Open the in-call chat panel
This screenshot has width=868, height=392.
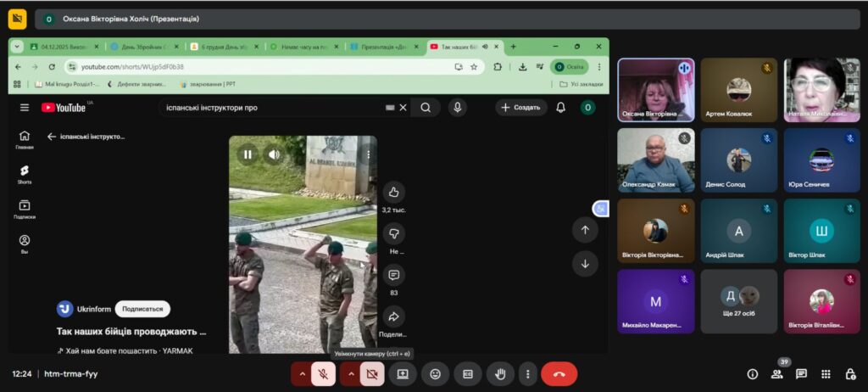pyautogui.click(x=801, y=374)
